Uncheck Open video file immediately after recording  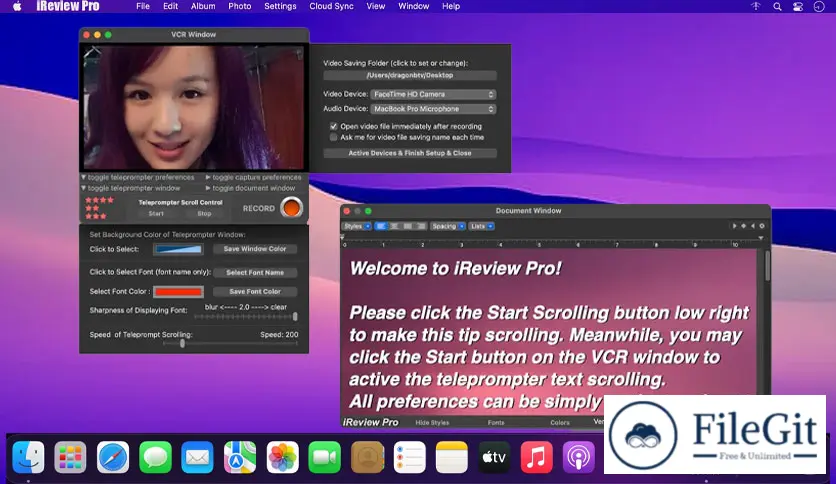click(x=334, y=126)
